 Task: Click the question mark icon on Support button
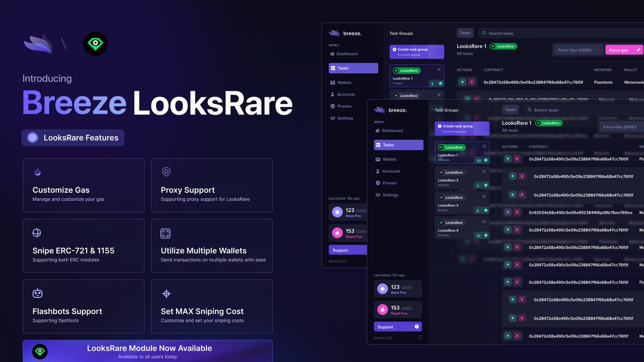coord(416,327)
